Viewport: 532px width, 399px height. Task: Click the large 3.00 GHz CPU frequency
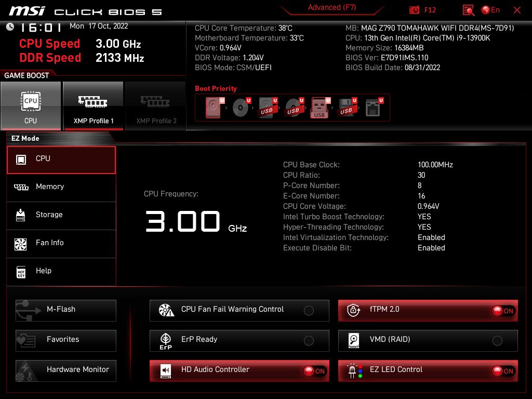(x=196, y=222)
